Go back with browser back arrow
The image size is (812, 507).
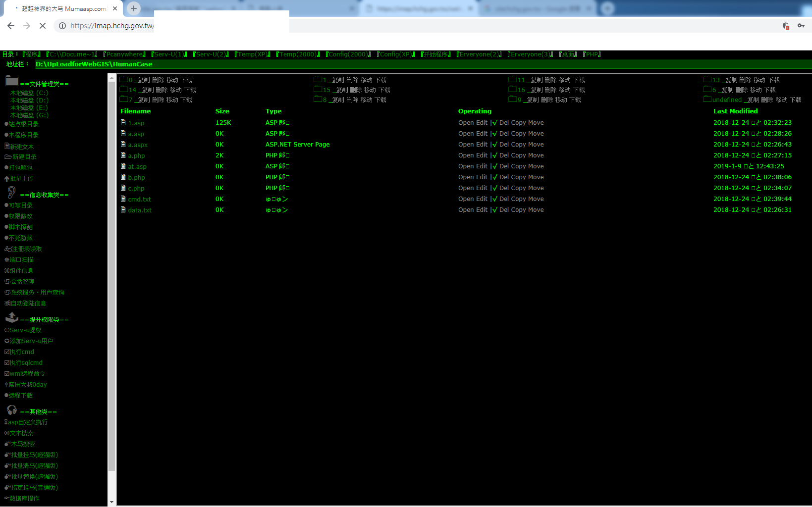(x=11, y=26)
